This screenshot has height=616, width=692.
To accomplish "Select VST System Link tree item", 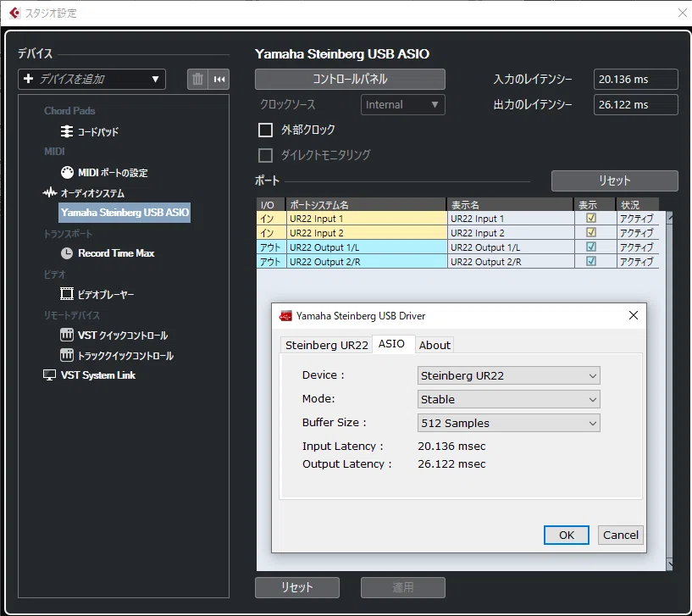I will click(98, 375).
